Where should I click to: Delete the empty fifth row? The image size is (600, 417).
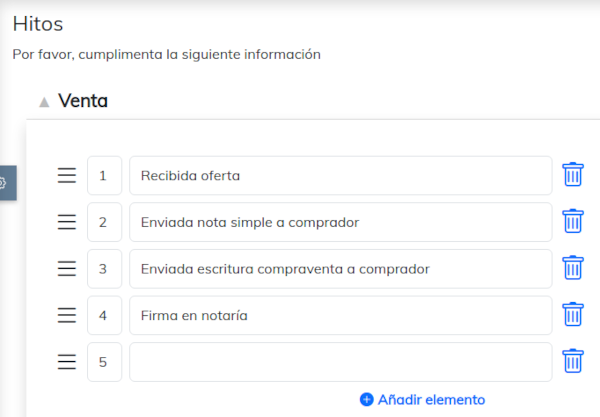click(572, 361)
